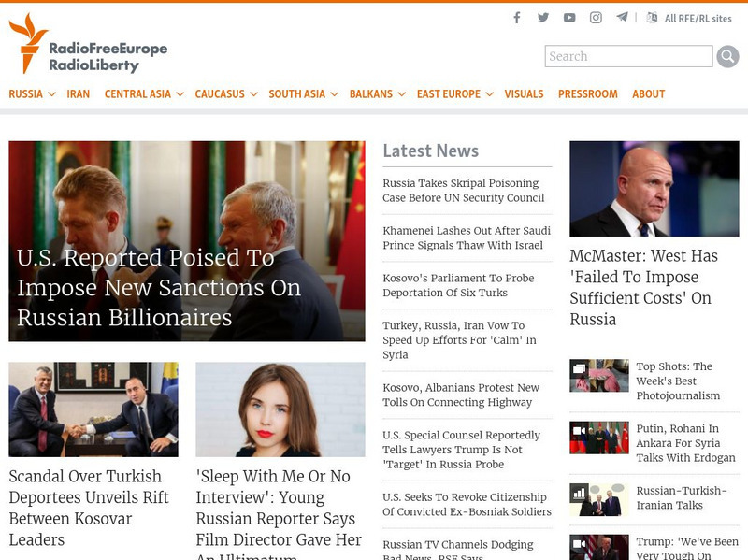The image size is (748, 560).
Task: Go to the Visuals section
Action: (x=524, y=94)
